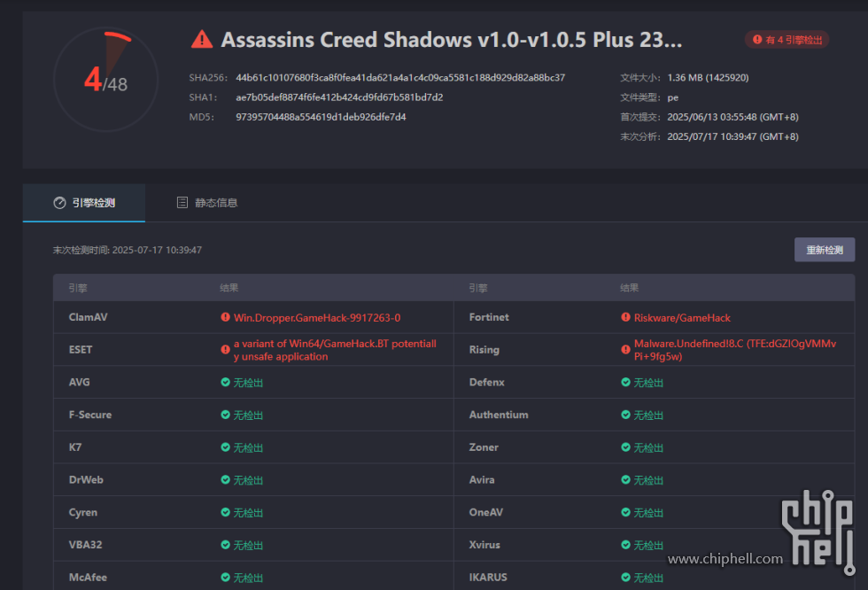Select the SHA1 hash value ae7b05def…

[x=339, y=97]
